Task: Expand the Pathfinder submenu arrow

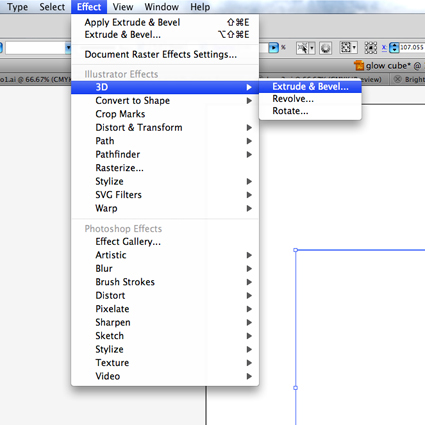Action: 249,154
